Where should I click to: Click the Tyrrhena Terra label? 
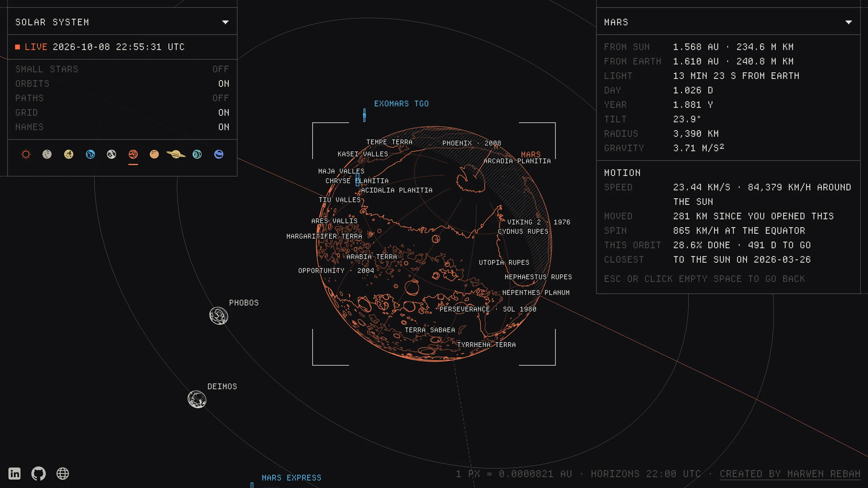(x=486, y=345)
